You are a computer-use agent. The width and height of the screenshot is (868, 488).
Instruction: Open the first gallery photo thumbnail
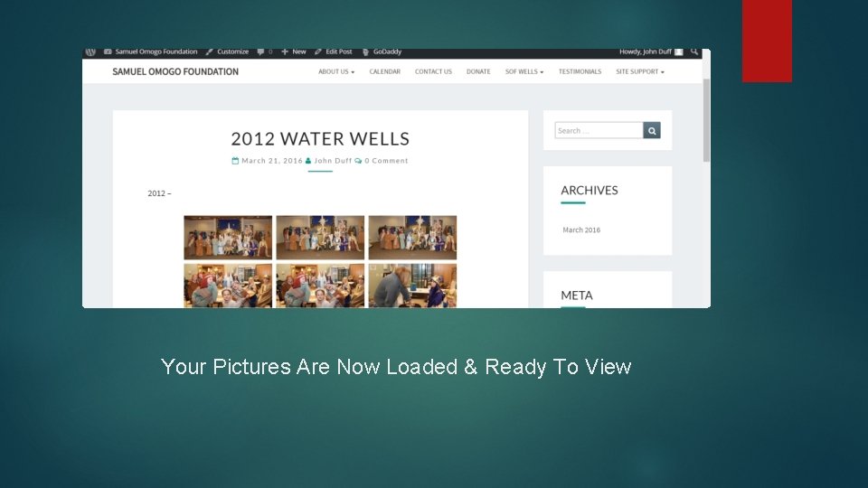pyautogui.click(x=228, y=238)
